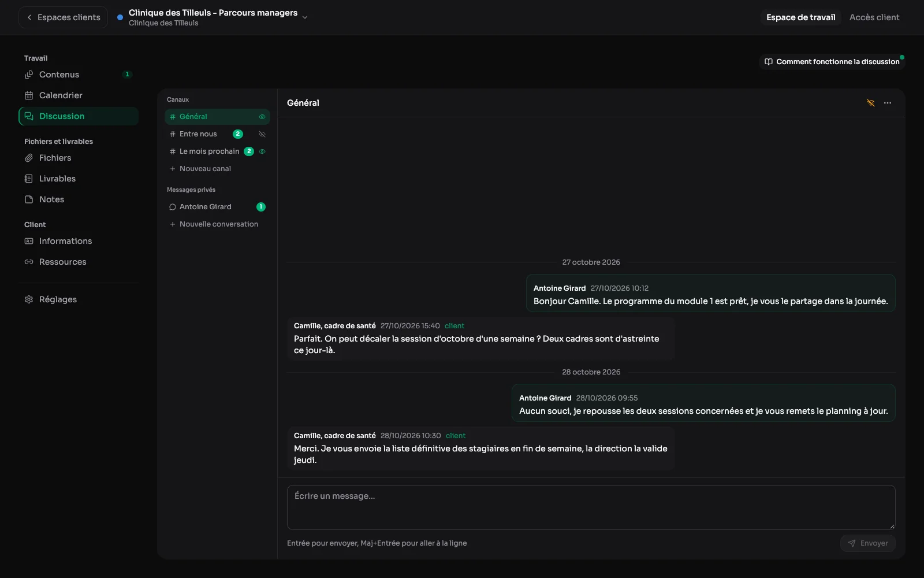Toggle hidden eye on Entre nous channel
Screen dimensions: 924x578
262,134
